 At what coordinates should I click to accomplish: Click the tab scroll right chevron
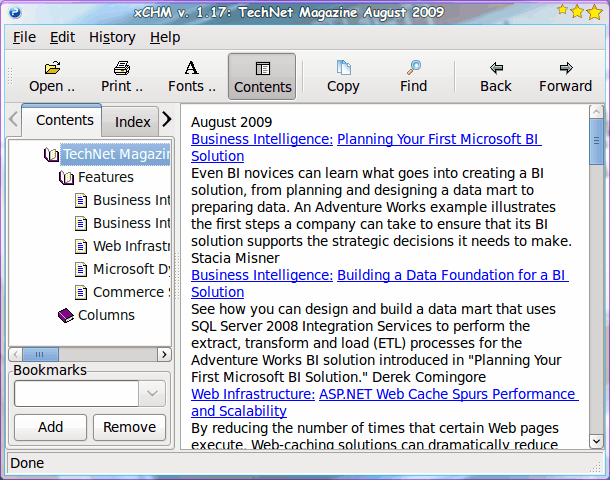coord(167,119)
